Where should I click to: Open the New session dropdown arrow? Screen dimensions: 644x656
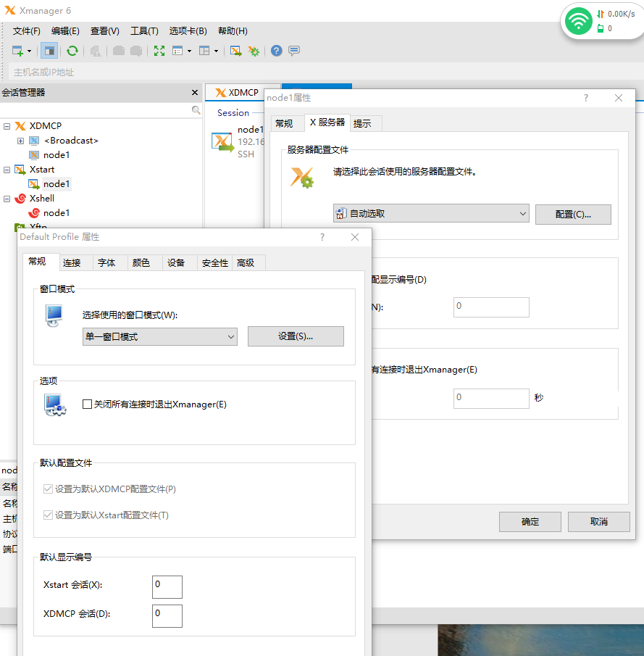tap(29, 51)
